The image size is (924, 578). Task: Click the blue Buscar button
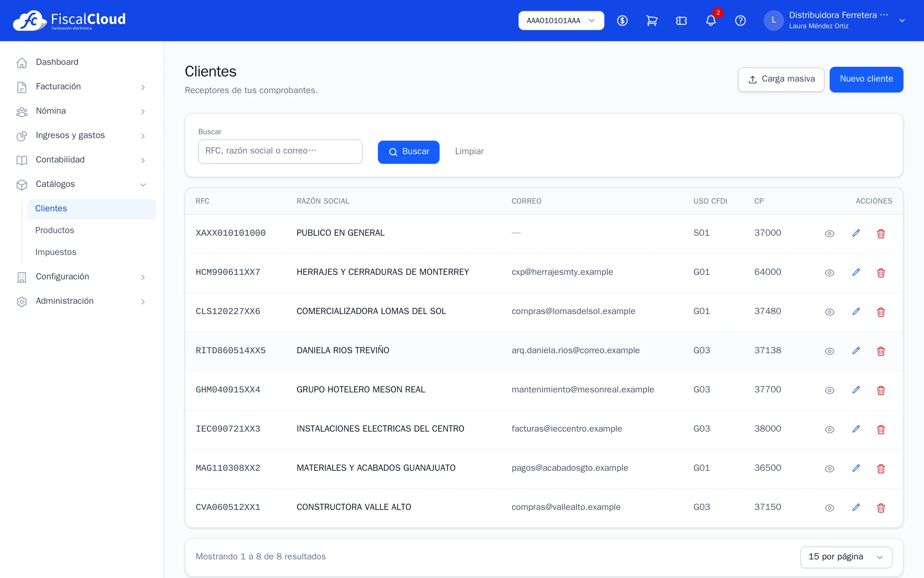point(408,152)
